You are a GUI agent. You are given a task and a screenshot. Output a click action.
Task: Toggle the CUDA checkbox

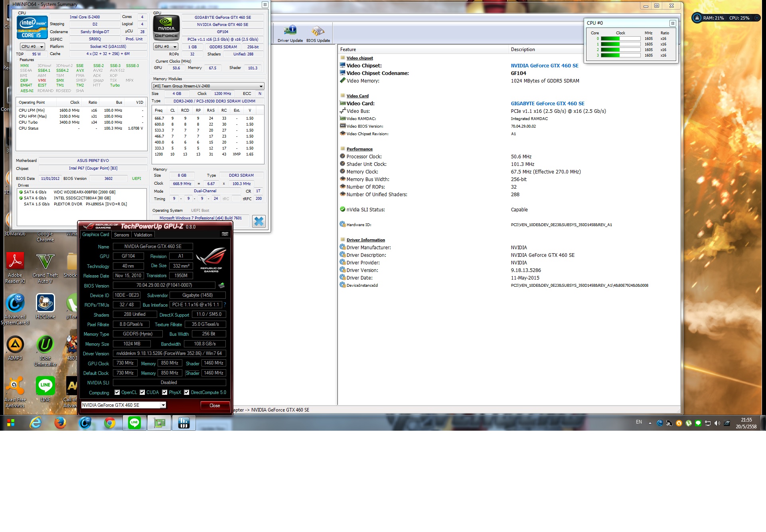click(142, 392)
